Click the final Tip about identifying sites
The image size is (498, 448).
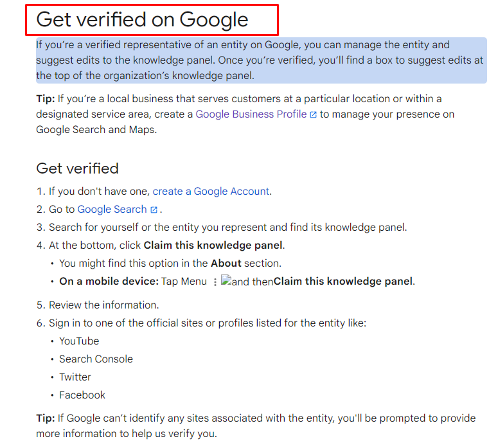256,426
